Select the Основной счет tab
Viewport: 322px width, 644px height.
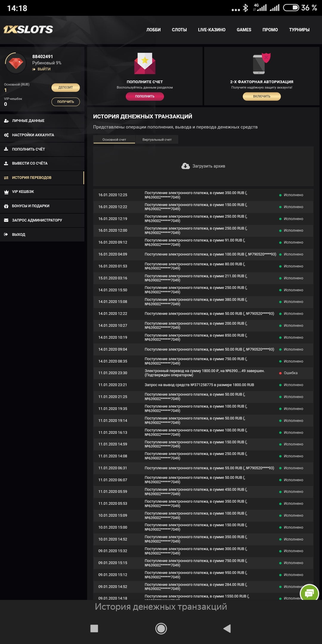pyautogui.click(x=114, y=140)
